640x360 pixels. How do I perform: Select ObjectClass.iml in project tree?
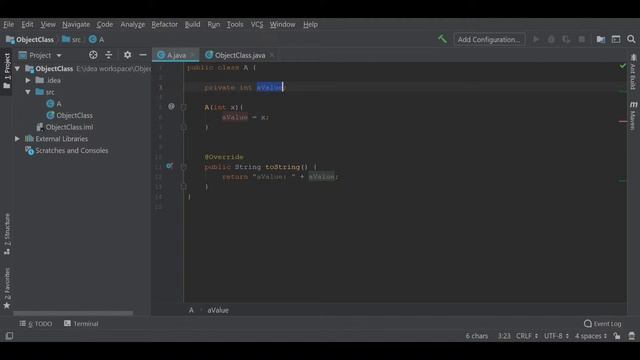[x=65, y=127]
